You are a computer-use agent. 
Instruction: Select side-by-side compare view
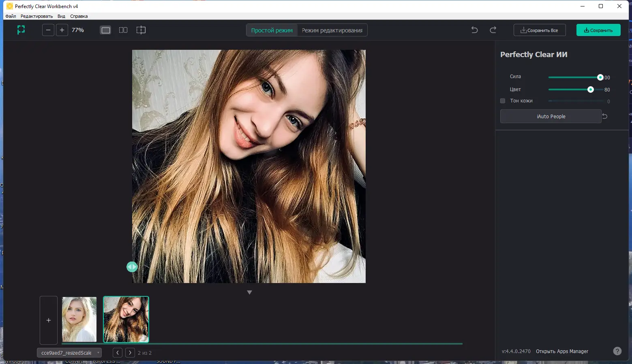(x=123, y=30)
